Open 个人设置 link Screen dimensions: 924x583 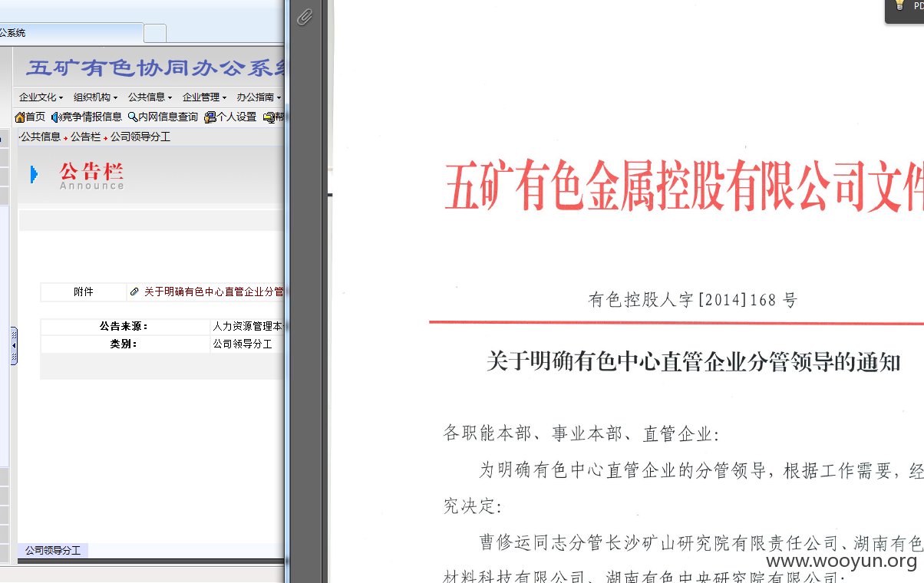click(236, 117)
